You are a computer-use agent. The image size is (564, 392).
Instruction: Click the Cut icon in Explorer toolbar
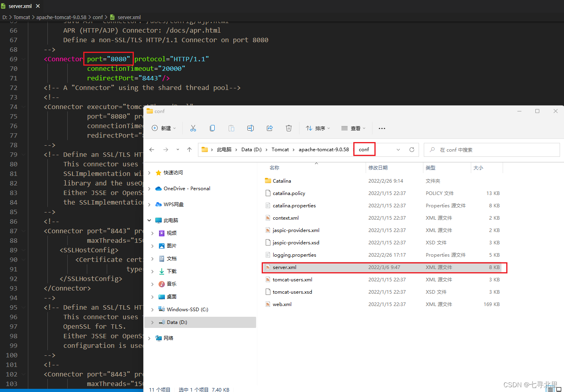click(193, 128)
